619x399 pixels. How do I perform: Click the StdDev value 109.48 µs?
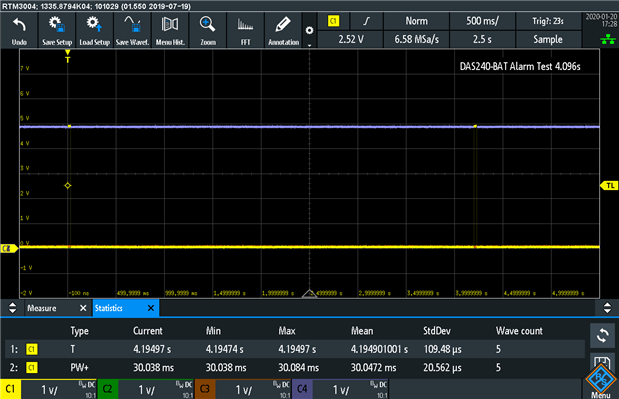click(443, 349)
